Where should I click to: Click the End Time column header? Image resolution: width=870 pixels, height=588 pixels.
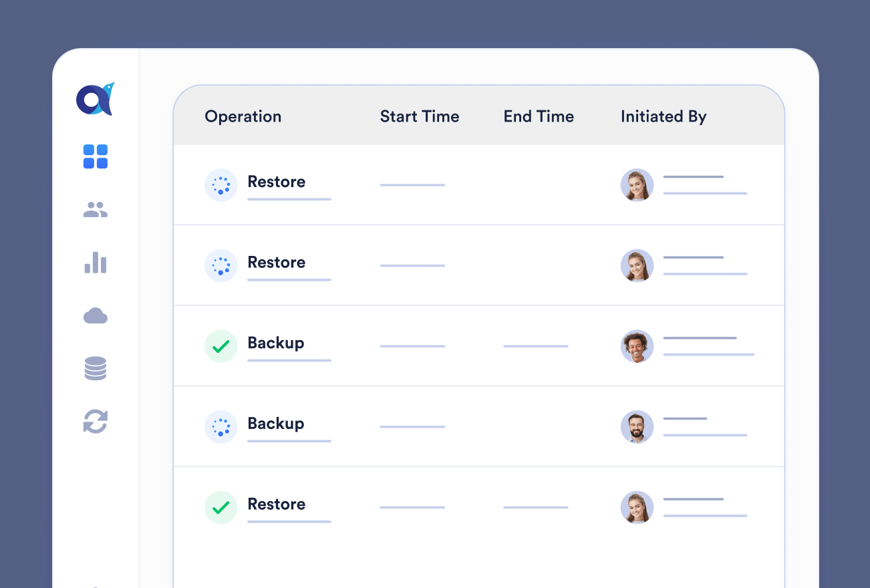pos(539,116)
